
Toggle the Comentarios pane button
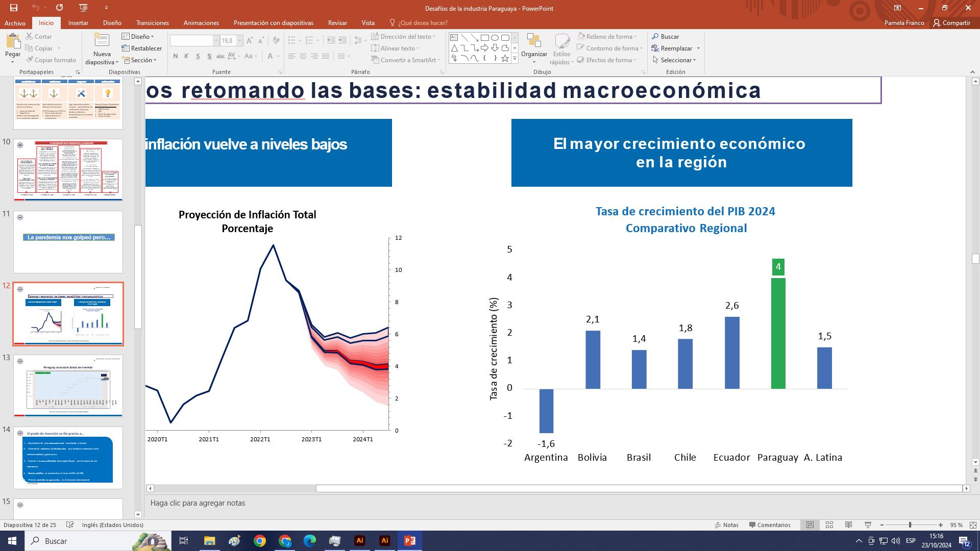pyautogui.click(x=770, y=525)
